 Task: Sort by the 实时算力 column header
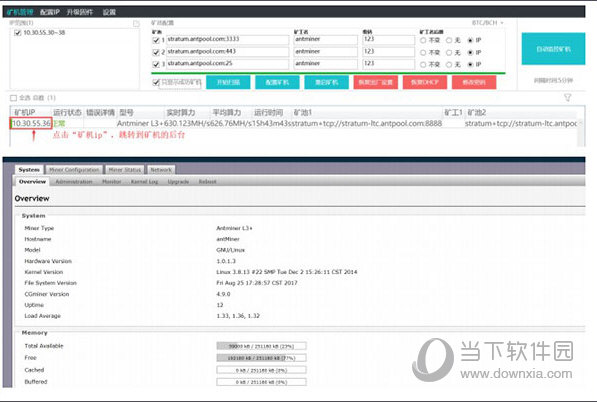180,112
